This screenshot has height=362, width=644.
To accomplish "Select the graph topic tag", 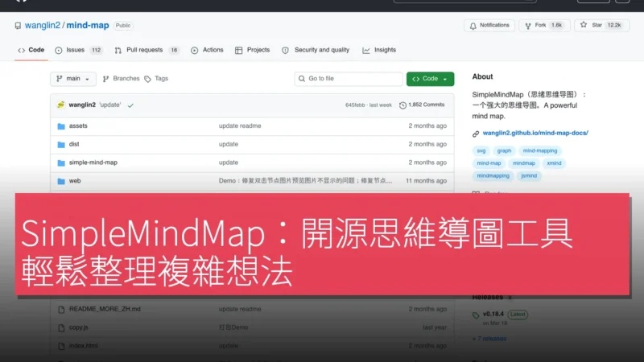I will 504,151.
